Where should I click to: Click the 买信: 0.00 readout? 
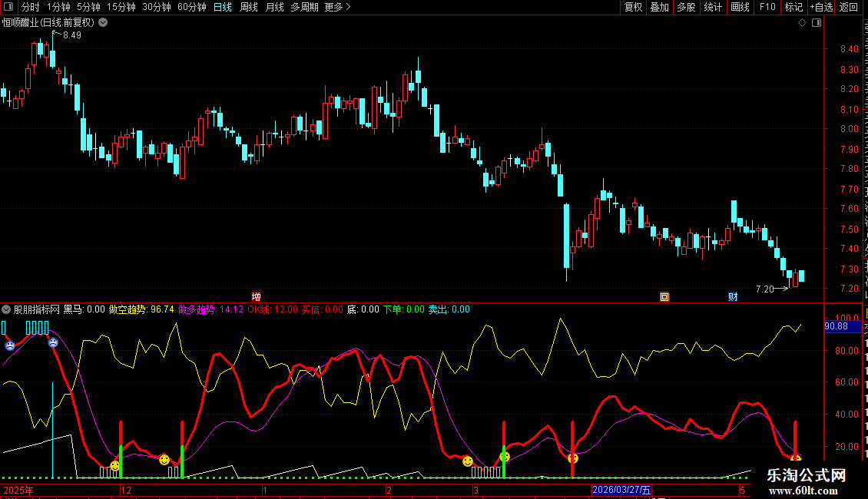(322, 309)
